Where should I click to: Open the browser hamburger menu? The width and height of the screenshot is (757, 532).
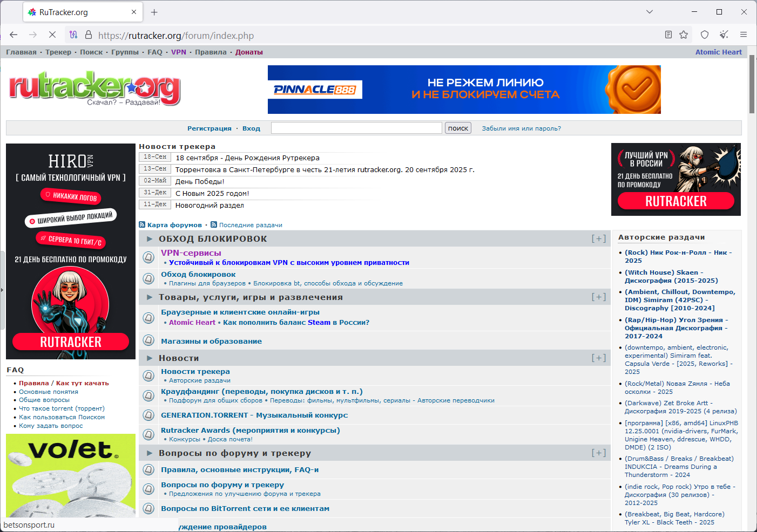pos(744,35)
